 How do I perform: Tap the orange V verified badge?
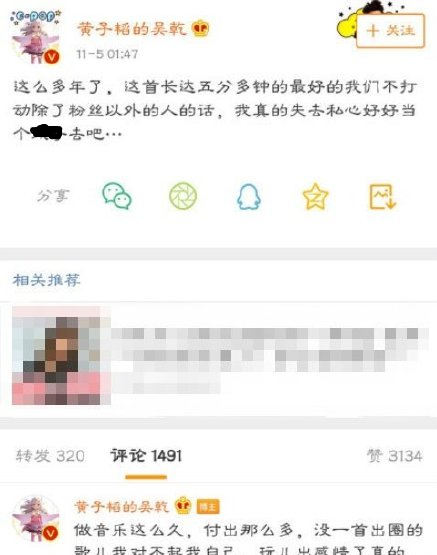[52, 57]
